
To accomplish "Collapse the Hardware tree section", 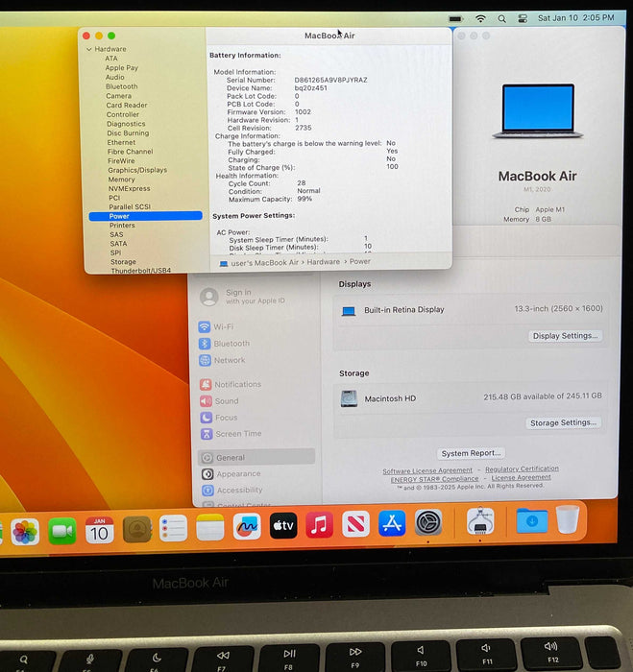I will click(x=88, y=49).
